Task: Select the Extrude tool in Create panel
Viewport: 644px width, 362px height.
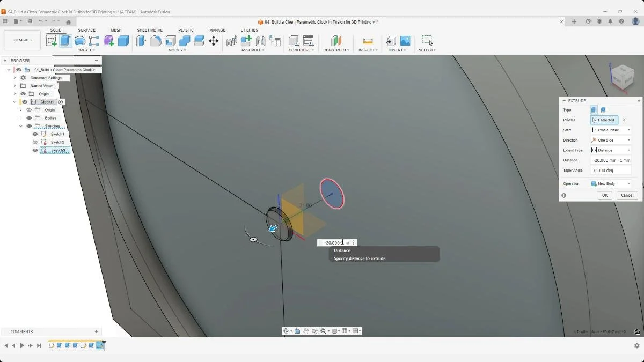Action: tap(65, 41)
